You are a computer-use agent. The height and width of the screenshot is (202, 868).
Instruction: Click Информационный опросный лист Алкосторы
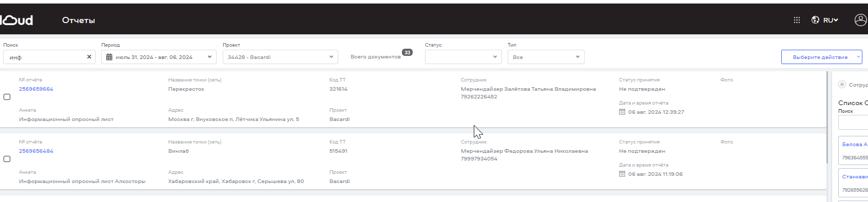coord(82,181)
